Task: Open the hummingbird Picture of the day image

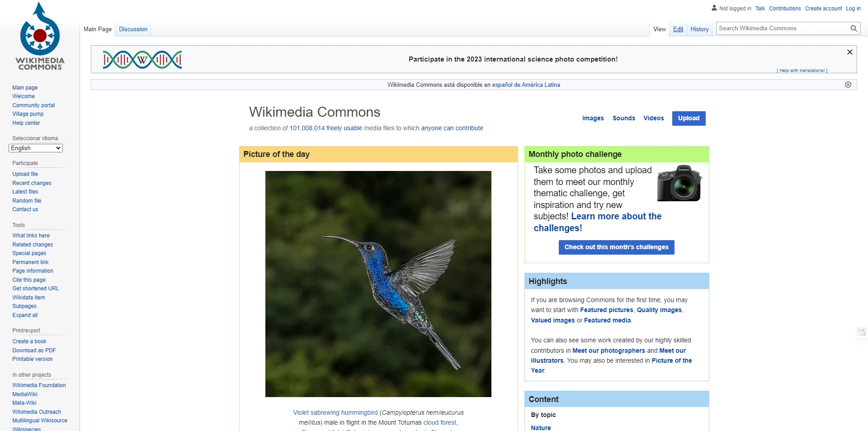Action: [x=378, y=284]
